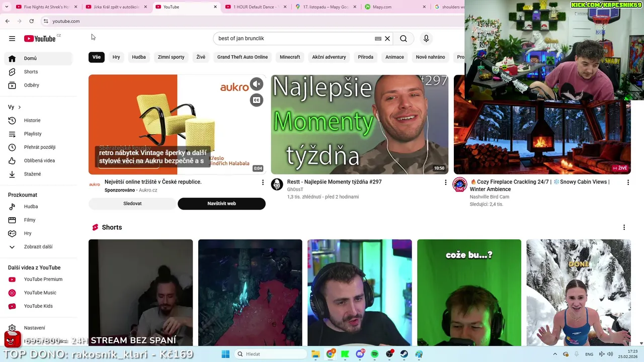
Task: Expand Zobrazit další in Prozkoumat
Action: (x=38, y=247)
